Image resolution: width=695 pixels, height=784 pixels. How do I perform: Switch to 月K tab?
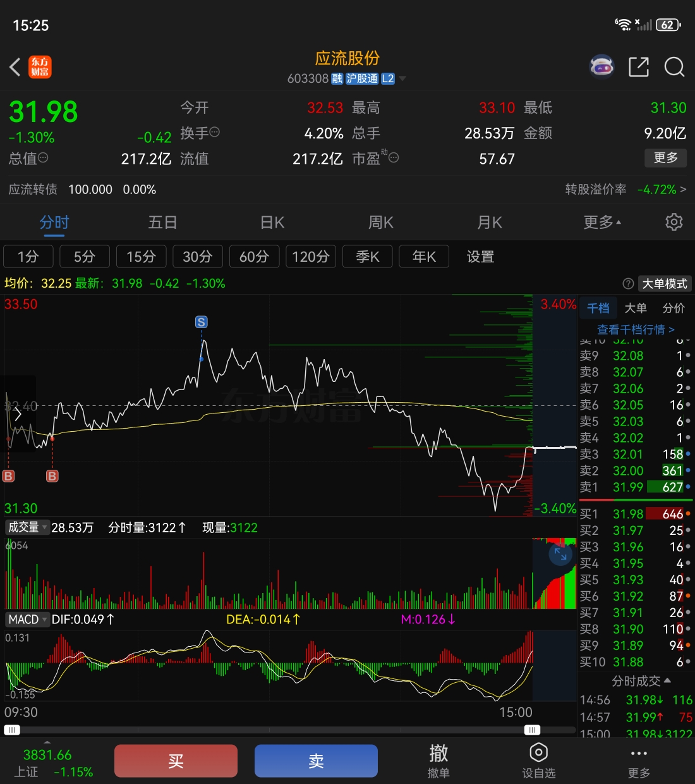pyautogui.click(x=490, y=223)
